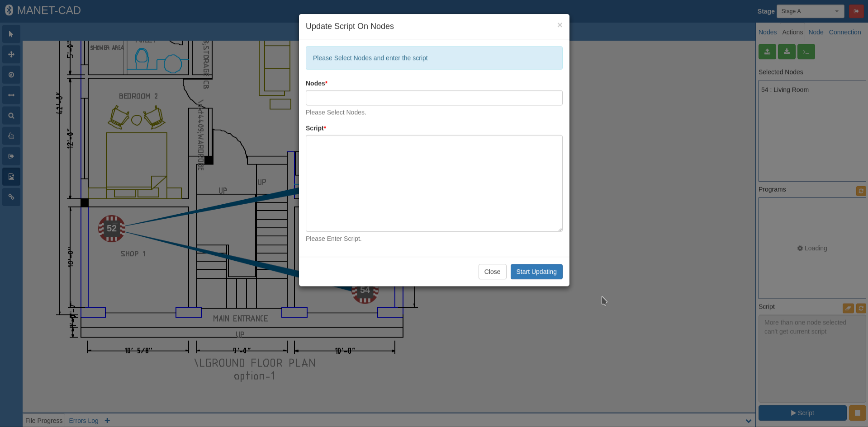Image resolution: width=868 pixels, height=427 pixels.
Task: Choose the hand pan tool
Action: click(x=11, y=136)
